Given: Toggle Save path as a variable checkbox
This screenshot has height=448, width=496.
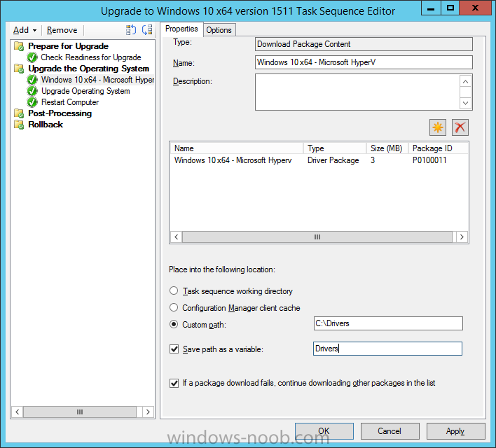Looking at the screenshot, I should pos(174,349).
